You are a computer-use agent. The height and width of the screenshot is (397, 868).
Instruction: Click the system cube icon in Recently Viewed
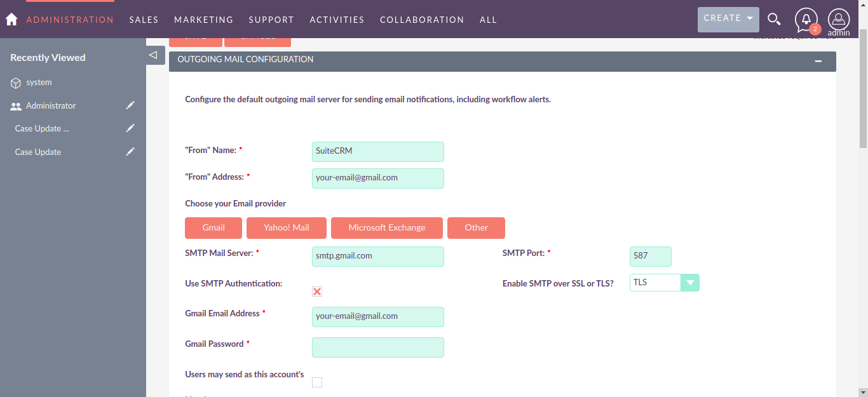(x=15, y=82)
